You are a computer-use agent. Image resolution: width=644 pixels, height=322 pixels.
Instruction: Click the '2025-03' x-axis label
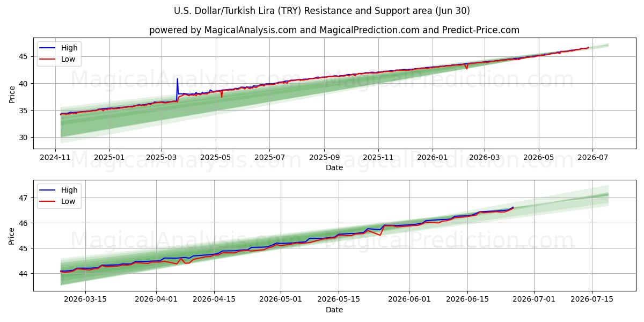tap(162, 158)
